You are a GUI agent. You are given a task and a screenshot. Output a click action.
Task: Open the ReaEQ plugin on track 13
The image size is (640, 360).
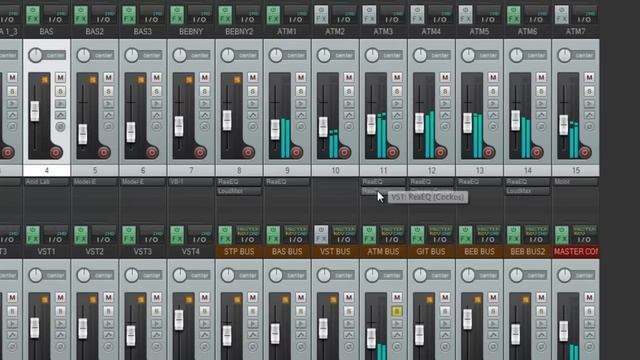click(x=479, y=182)
